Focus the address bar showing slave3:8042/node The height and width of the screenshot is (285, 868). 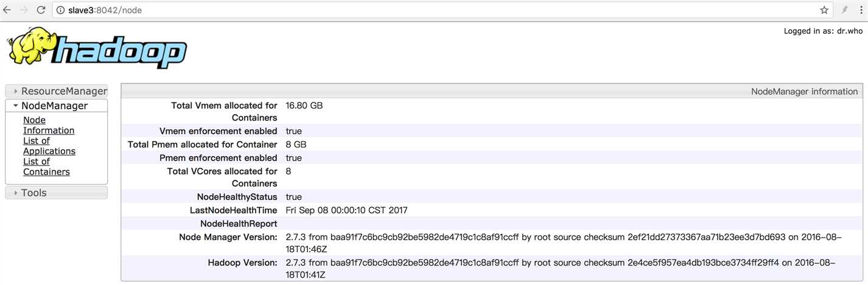443,10
